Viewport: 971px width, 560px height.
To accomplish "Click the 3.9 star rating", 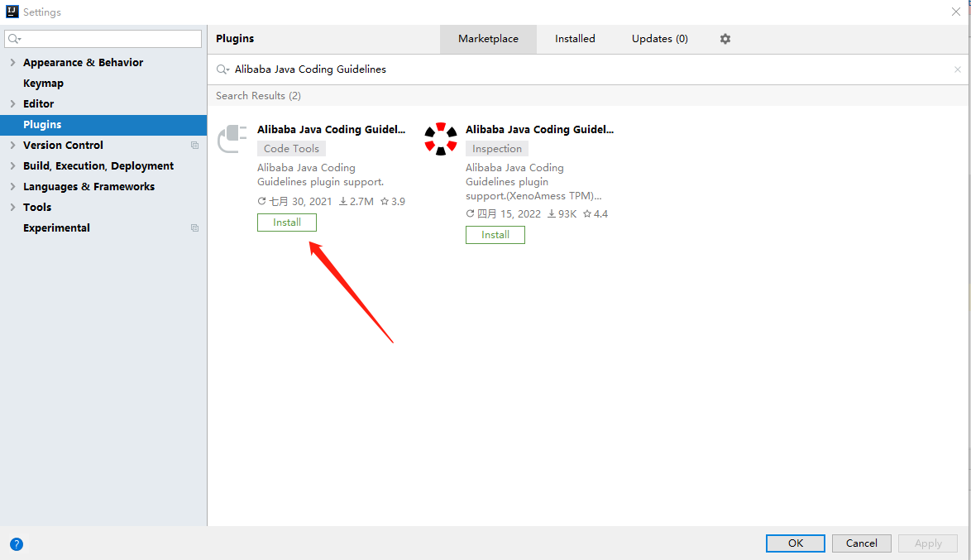I will (x=393, y=201).
